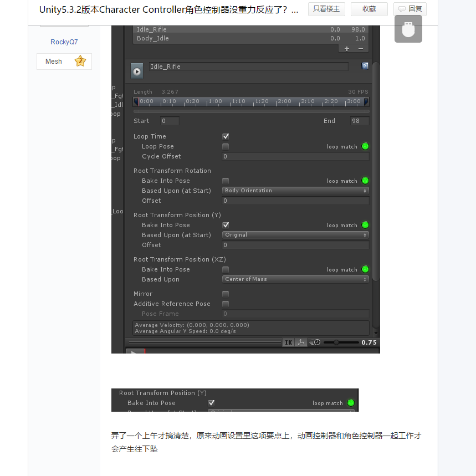
Task: Select the Body_Idle clip row
Action: click(250, 38)
